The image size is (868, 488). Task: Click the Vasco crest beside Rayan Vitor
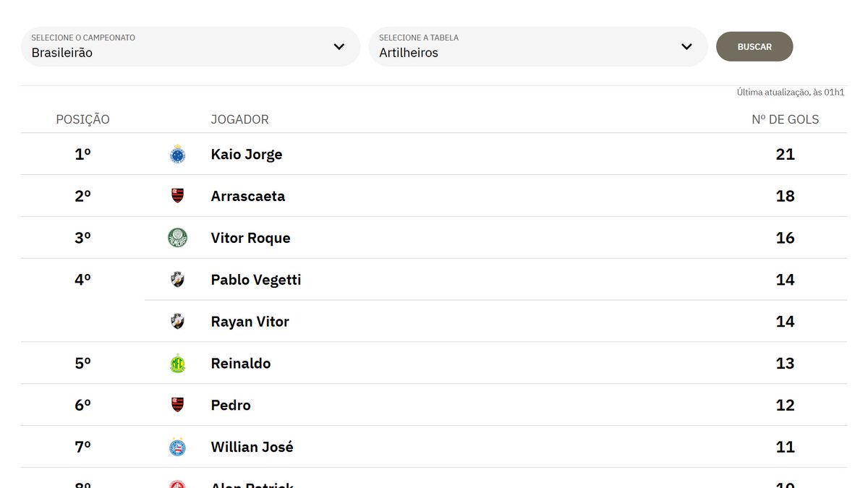(177, 322)
